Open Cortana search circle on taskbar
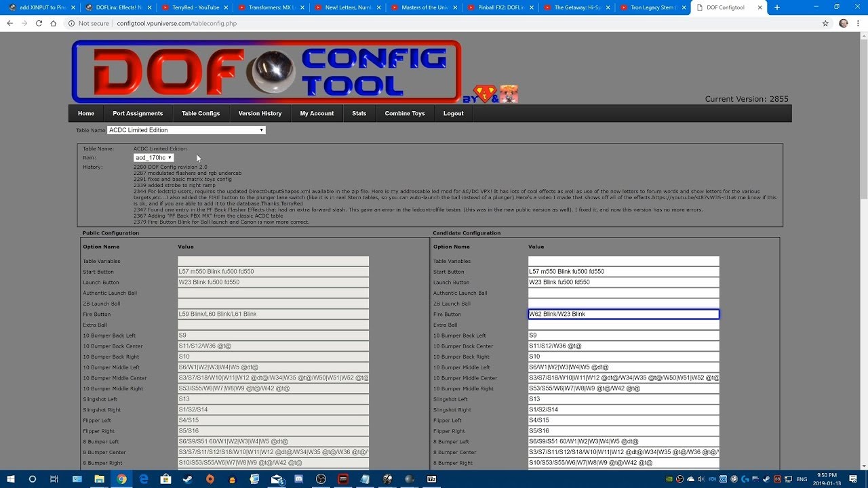 [x=32, y=479]
